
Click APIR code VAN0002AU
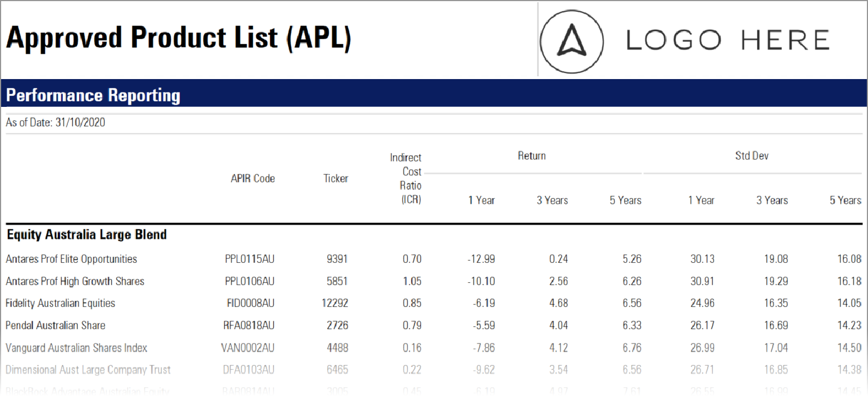click(x=248, y=348)
